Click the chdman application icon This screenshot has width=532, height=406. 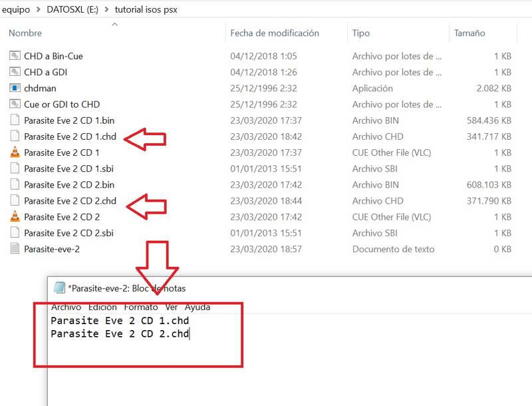[x=15, y=88]
